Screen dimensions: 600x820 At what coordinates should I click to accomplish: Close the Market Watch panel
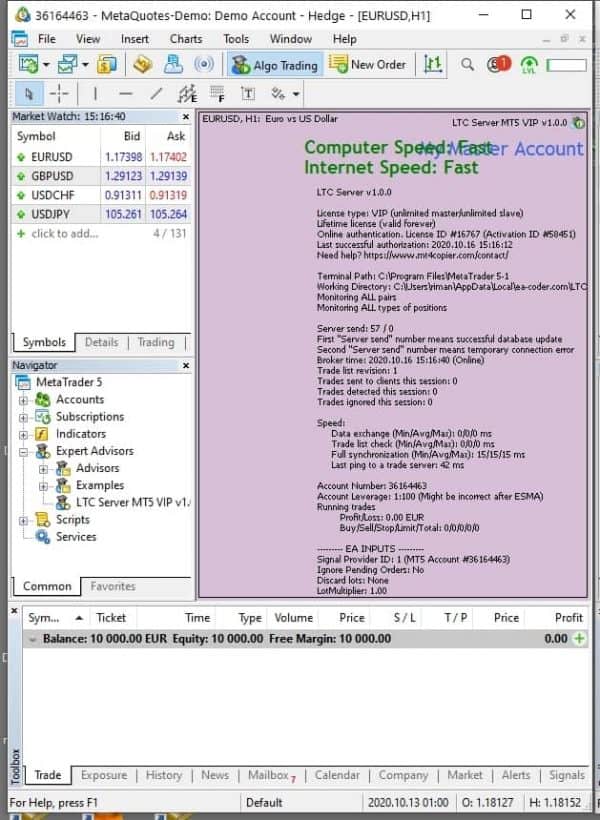pos(186,117)
